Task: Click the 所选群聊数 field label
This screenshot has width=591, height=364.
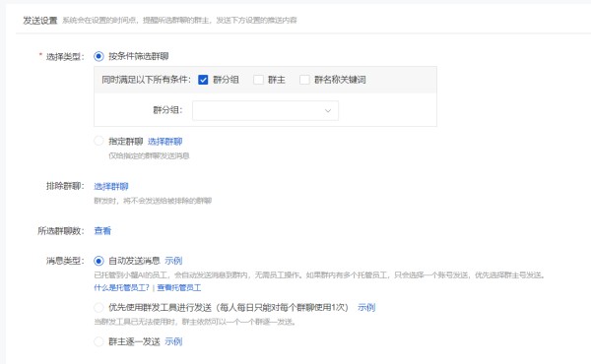Action: [61, 231]
